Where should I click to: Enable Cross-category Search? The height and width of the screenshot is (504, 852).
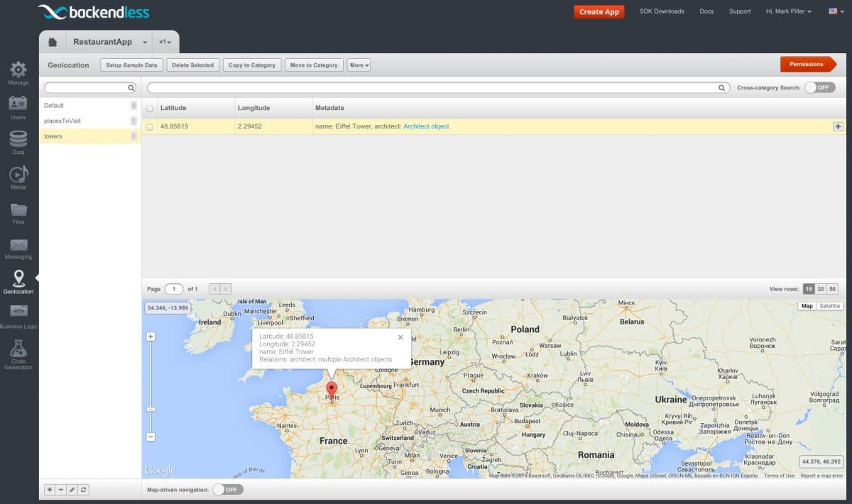(821, 87)
